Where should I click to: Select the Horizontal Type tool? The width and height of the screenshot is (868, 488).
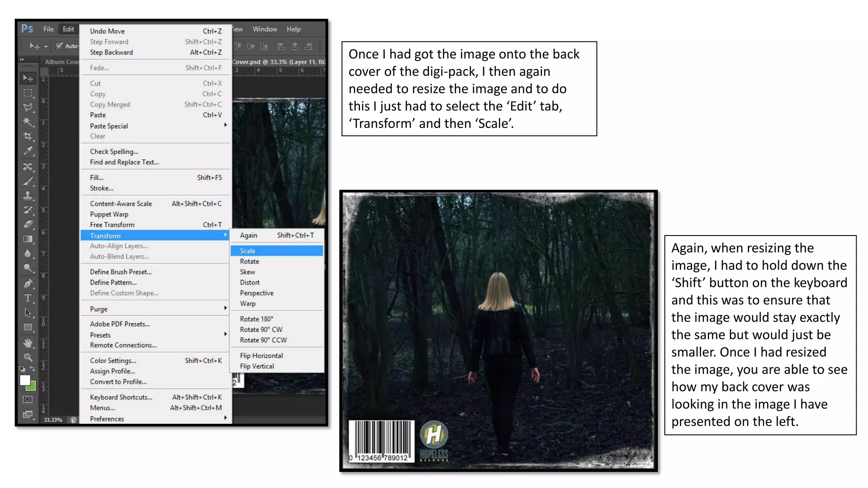pyautogui.click(x=28, y=298)
